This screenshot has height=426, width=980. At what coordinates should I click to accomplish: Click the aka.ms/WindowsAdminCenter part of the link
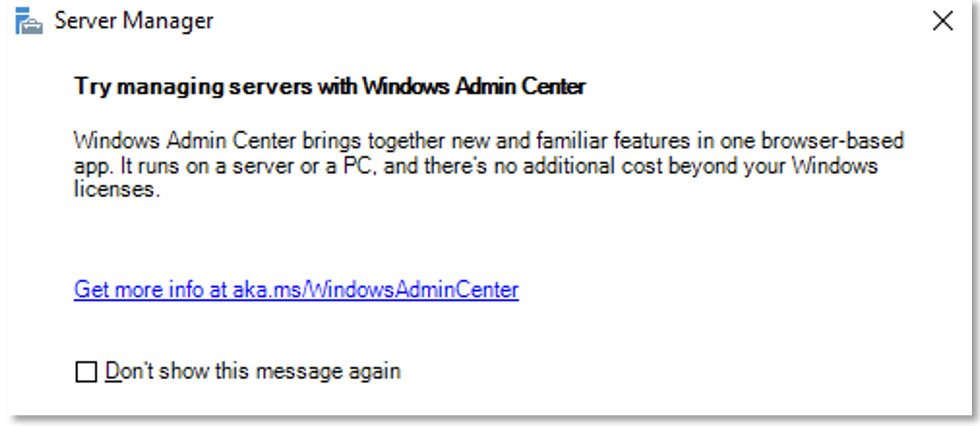[x=376, y=289]
